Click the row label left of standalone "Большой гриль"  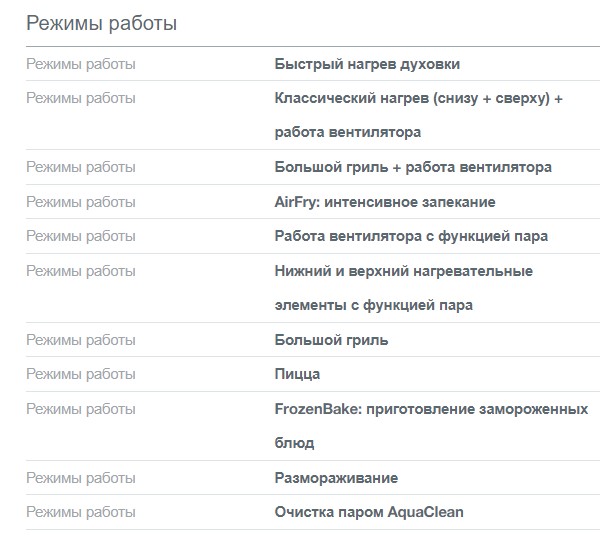81,340
